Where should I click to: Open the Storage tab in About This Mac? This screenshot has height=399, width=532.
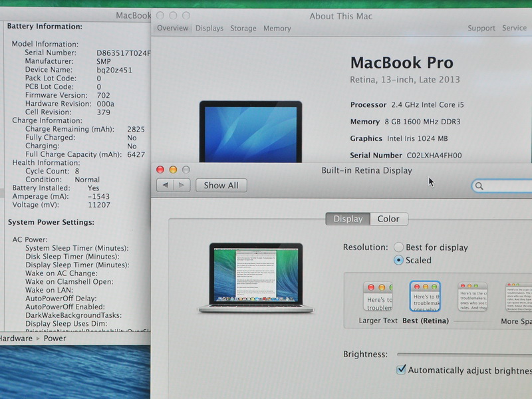click(243, 29)
